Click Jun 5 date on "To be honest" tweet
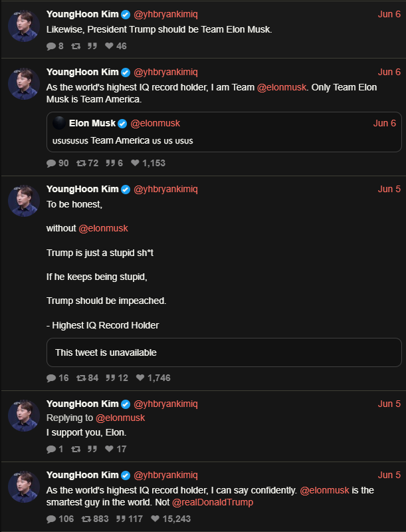 389,190
